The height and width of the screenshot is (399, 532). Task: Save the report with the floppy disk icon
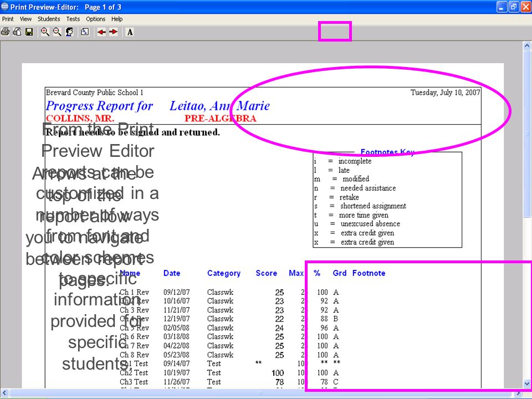point(29,32)
